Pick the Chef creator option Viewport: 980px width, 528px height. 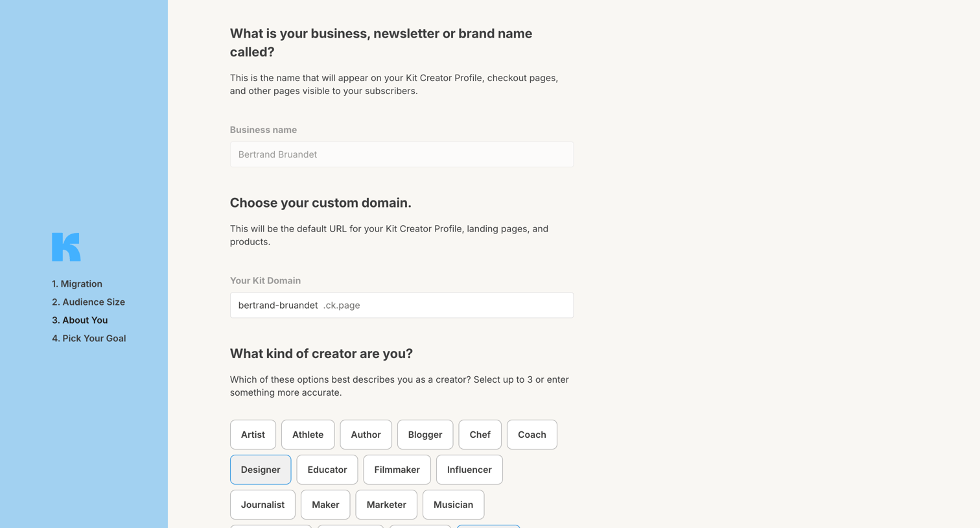click(480, 435)
